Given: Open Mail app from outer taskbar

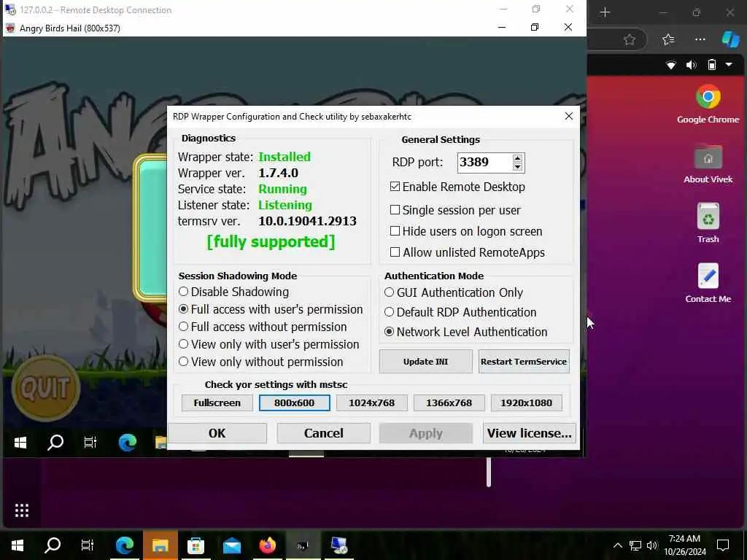Looking at the screenshot, I should (232, 545).
